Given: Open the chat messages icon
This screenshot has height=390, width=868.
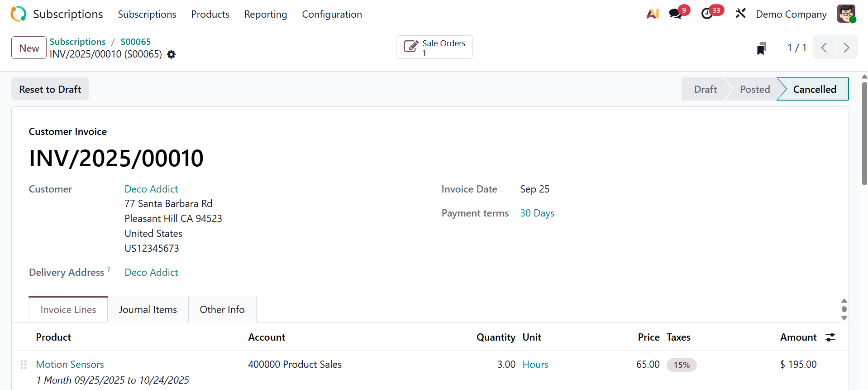Looking at the screenshot, I should pos(676,14).
